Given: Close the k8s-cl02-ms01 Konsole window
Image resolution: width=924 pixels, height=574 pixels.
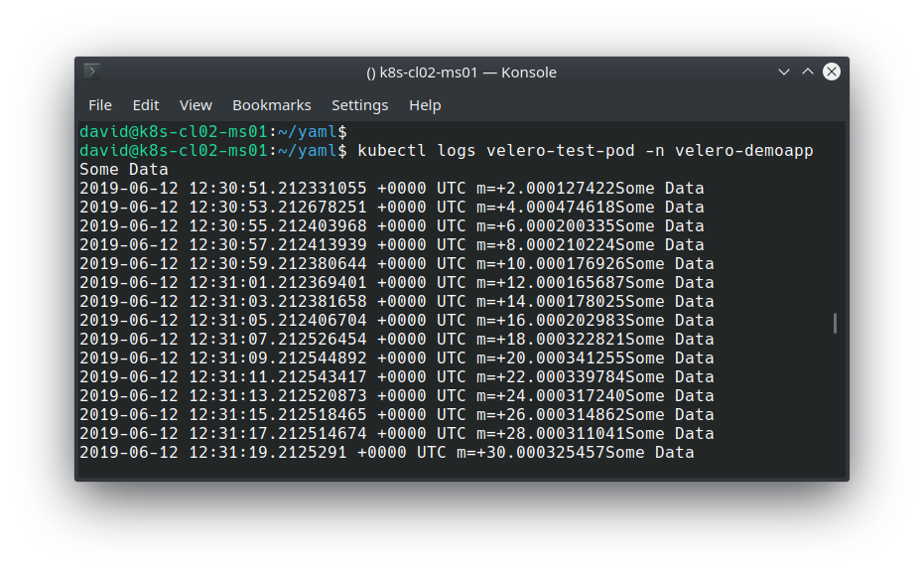Looking at the screenshot, I should point(832,72).
